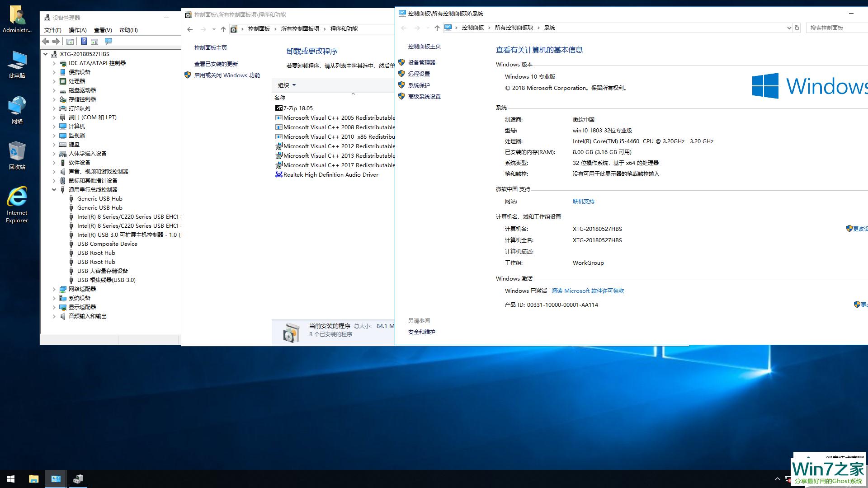The width and height of the screenshot is (868, 488).
Task: Open the 查看(V) menu
Action: 103,30
